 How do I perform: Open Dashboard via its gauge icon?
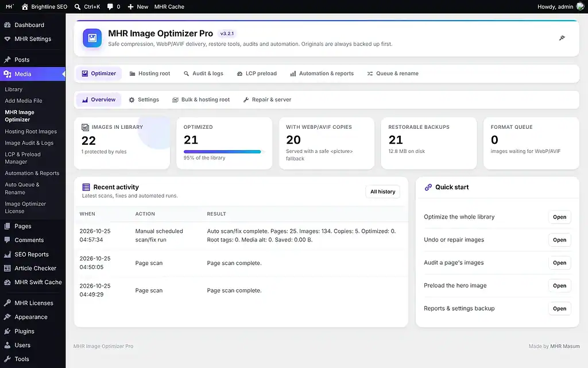tap(7, 25)
